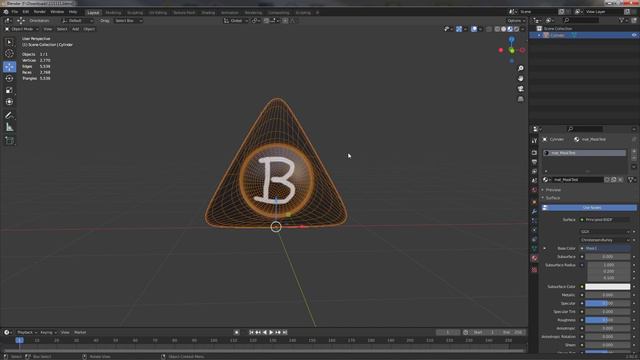The image size is (640, 360).
Task: Enable solid viewport shading
Action: [x=504, y=29]
